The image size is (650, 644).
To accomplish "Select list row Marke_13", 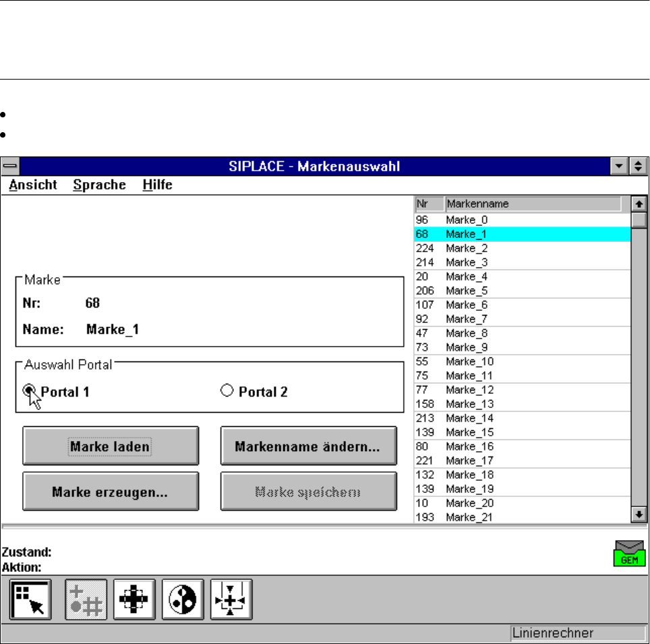I will (523, 404).
